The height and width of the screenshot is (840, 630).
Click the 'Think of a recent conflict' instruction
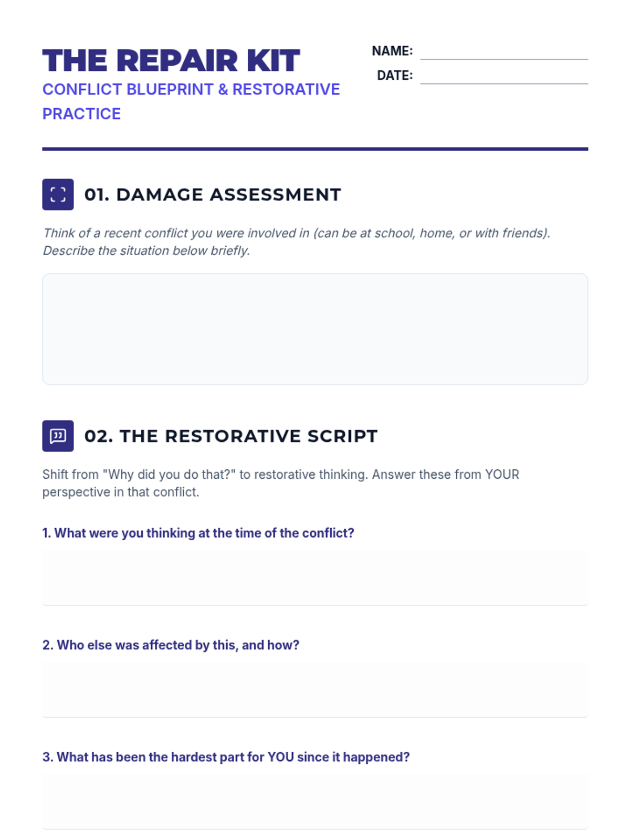click(x=297, y=241)
